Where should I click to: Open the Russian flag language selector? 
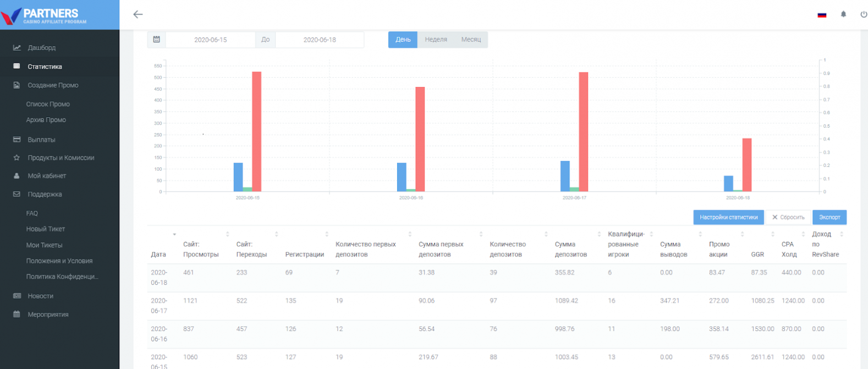822,15
